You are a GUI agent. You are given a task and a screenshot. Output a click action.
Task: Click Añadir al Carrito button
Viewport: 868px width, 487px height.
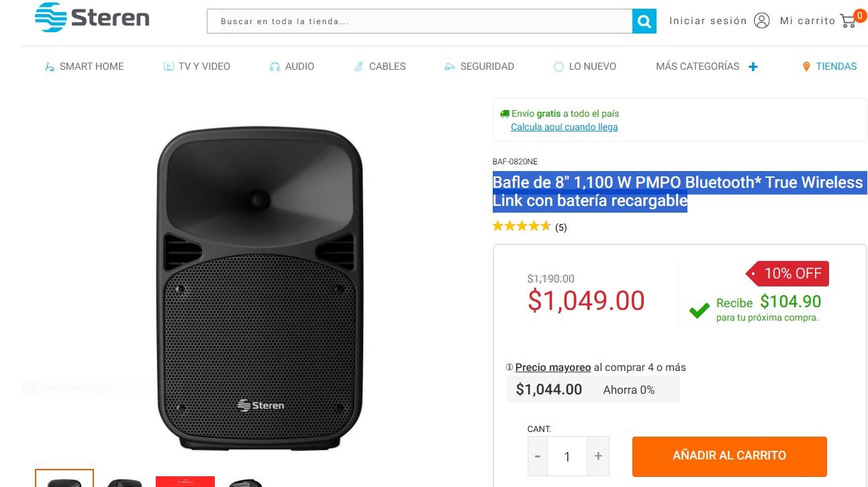pyautogui.click(x=729, y=455)
